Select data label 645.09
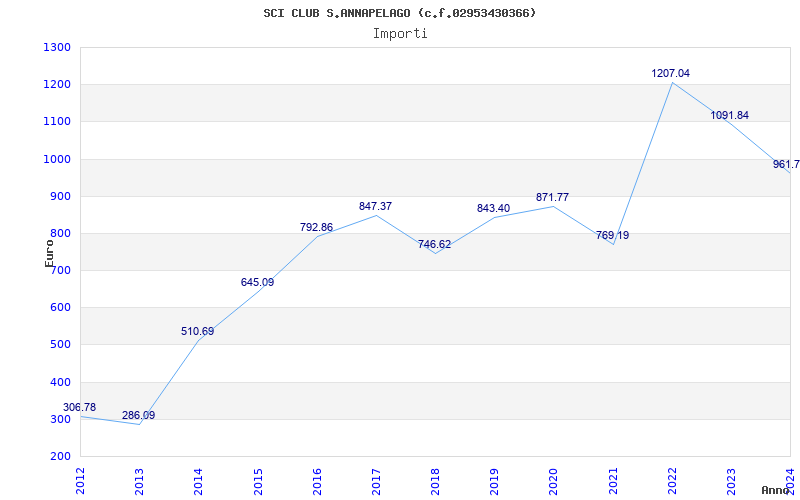The height and width of the screenshot is (500, 800). coord(257,282)
